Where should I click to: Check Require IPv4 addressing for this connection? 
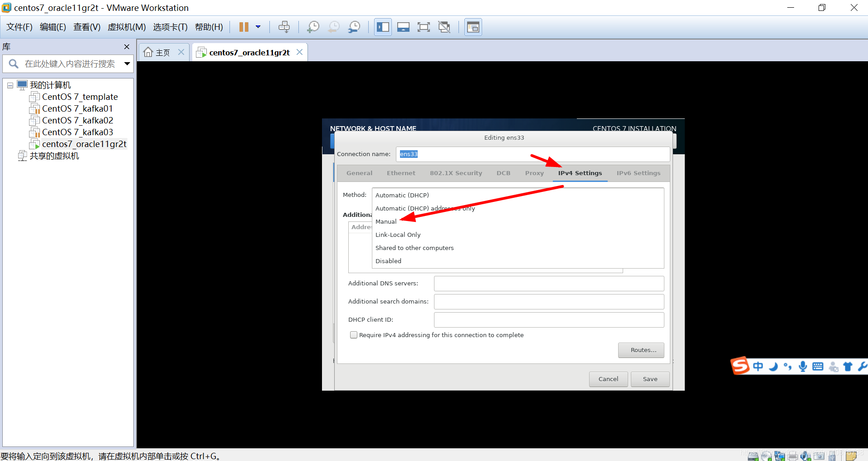(x=354, y=335)
